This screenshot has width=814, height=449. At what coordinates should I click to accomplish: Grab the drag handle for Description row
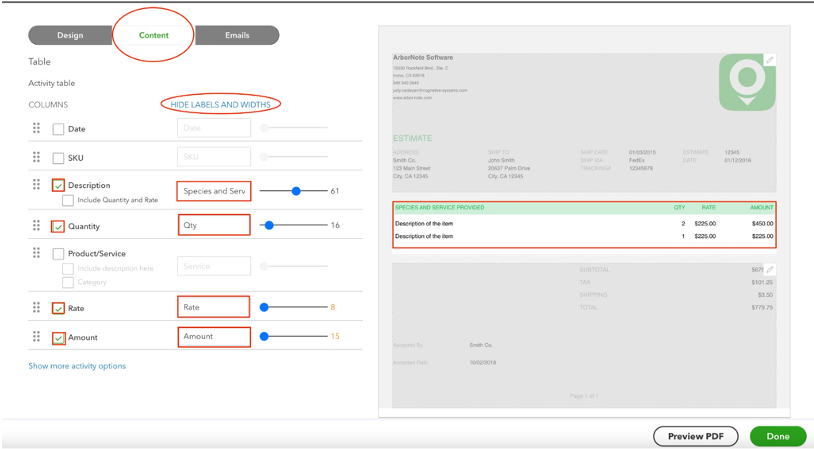(36, 184)
